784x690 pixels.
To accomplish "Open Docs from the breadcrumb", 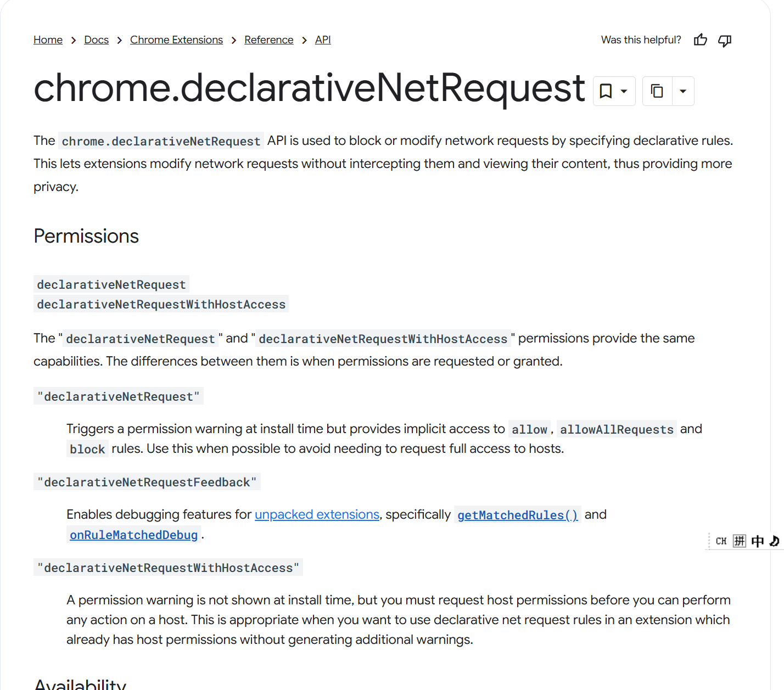I will point(96,40).
